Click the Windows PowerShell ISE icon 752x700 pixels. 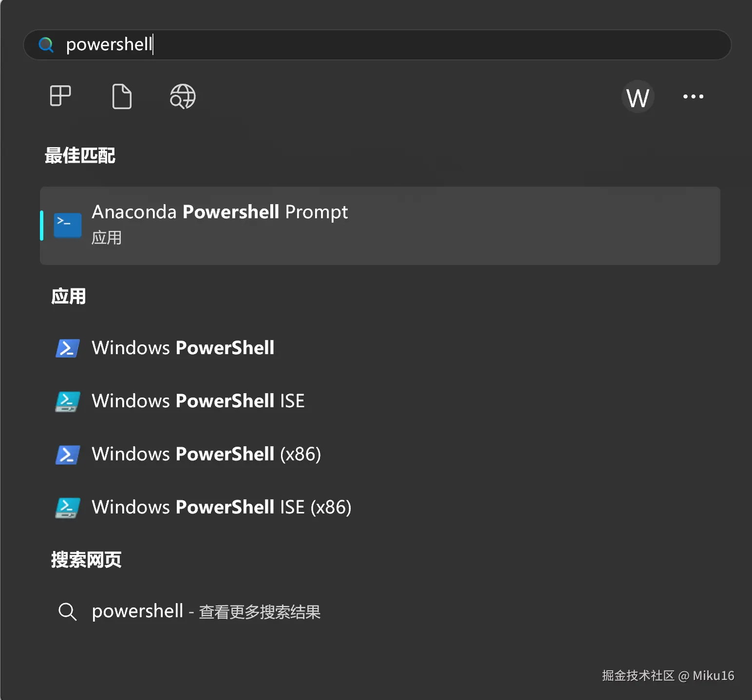tap(67, 401)
